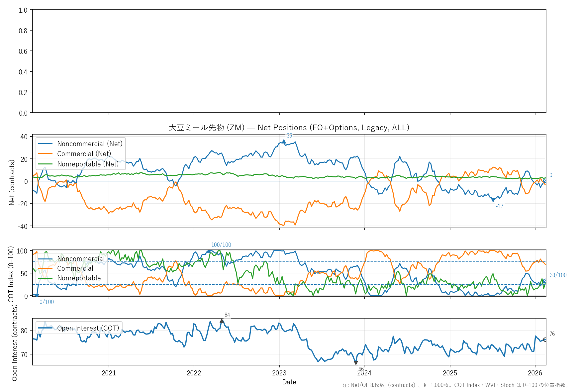Image resolution: width=574 pixels, height=392 pixels.
Task: Click the peak triangle marker labeled 36
Action: click(284, 142)
